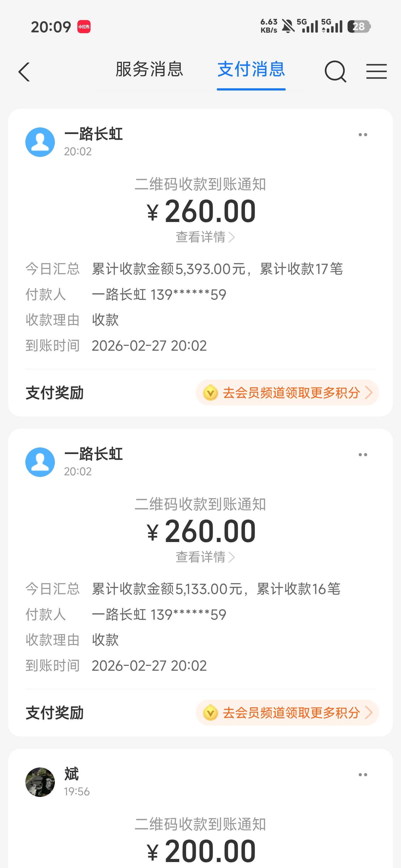Expand 查看详情 in the first ¥260.00 card

point(205,237)
